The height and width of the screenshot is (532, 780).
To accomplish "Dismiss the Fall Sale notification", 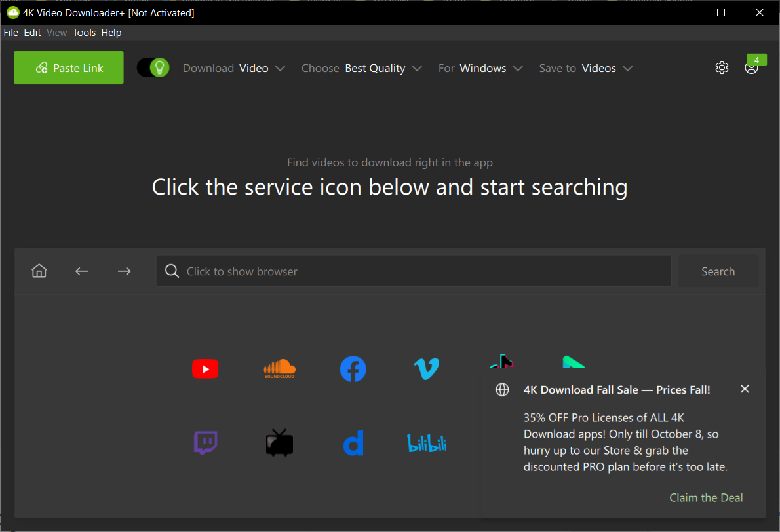I will point(745,389).
